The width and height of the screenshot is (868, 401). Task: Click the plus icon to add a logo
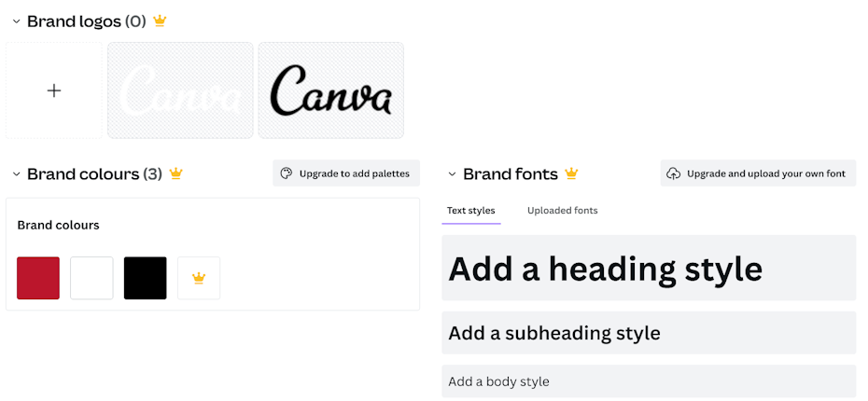(x=54, y=90)
